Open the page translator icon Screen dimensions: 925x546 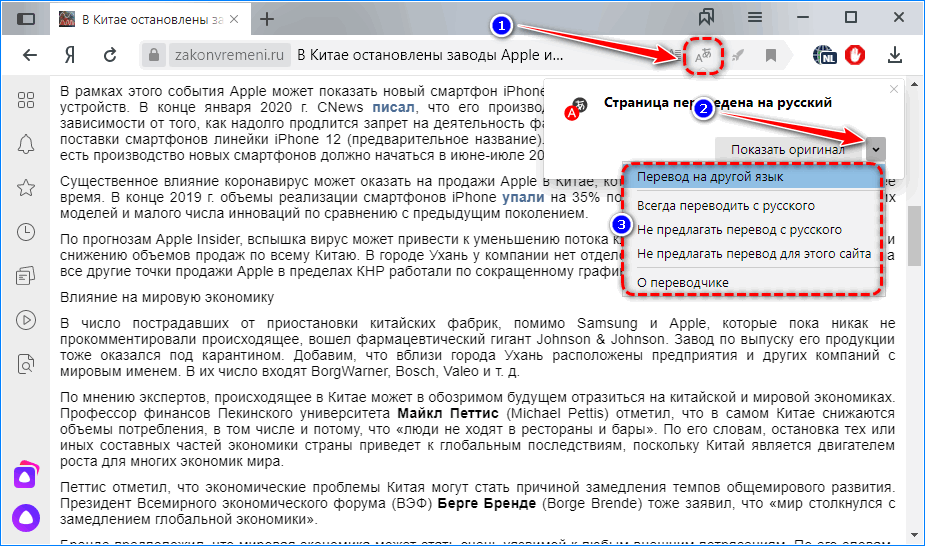pos(703,55)
